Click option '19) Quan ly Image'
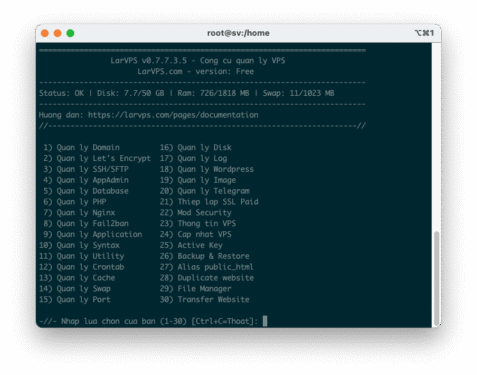The width and height of the screenshot is (477, 375). [x=198, y=180]
